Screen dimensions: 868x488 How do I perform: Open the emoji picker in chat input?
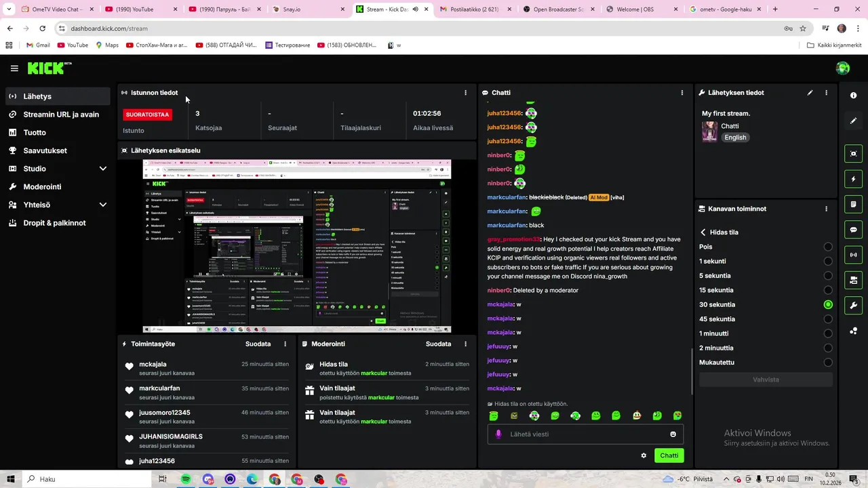pyautogui.click(x=673, y=434)
